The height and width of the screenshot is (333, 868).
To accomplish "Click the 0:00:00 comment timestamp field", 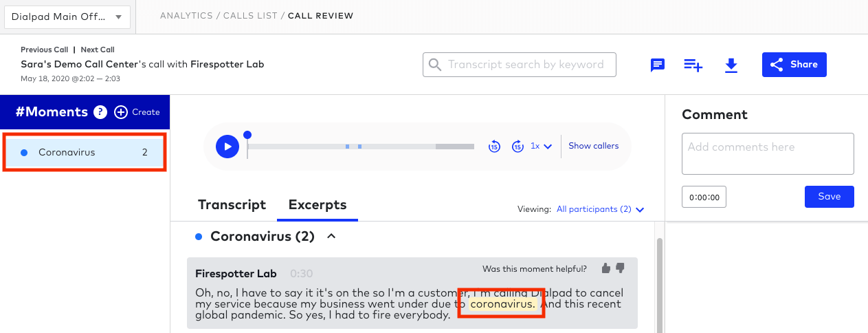I will tap(704, 197).
